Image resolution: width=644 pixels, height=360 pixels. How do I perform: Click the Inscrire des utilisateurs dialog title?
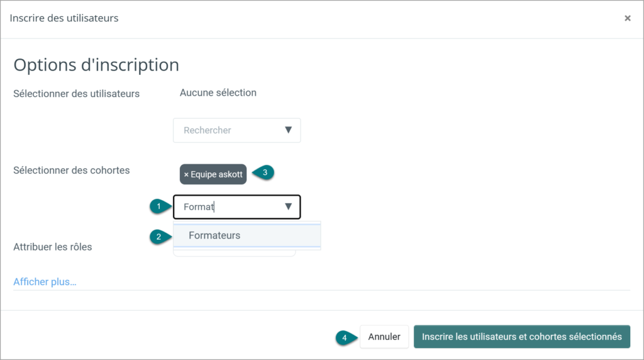[64, 18]
